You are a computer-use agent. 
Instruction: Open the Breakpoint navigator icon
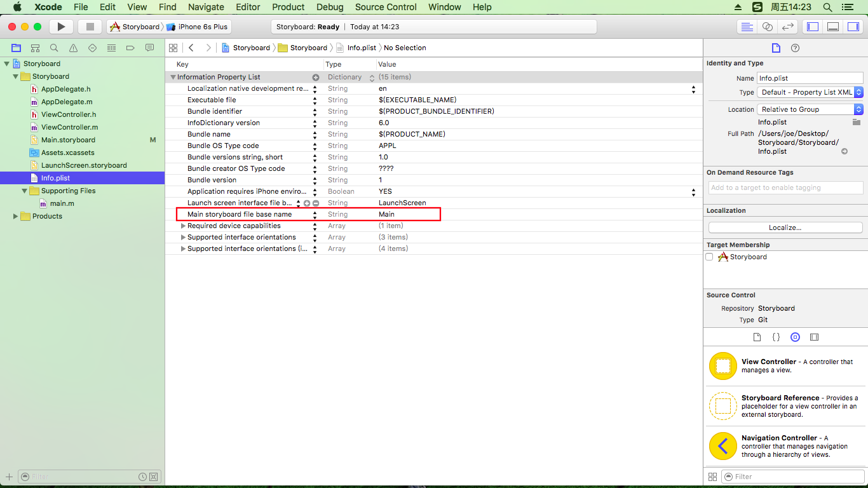tap(130, 48)
